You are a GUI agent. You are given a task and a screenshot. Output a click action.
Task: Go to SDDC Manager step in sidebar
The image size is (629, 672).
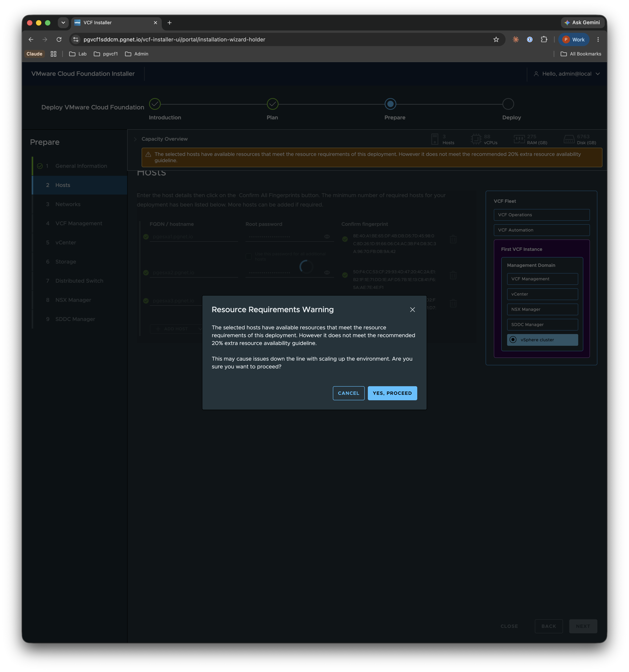(x=80, y=319)
